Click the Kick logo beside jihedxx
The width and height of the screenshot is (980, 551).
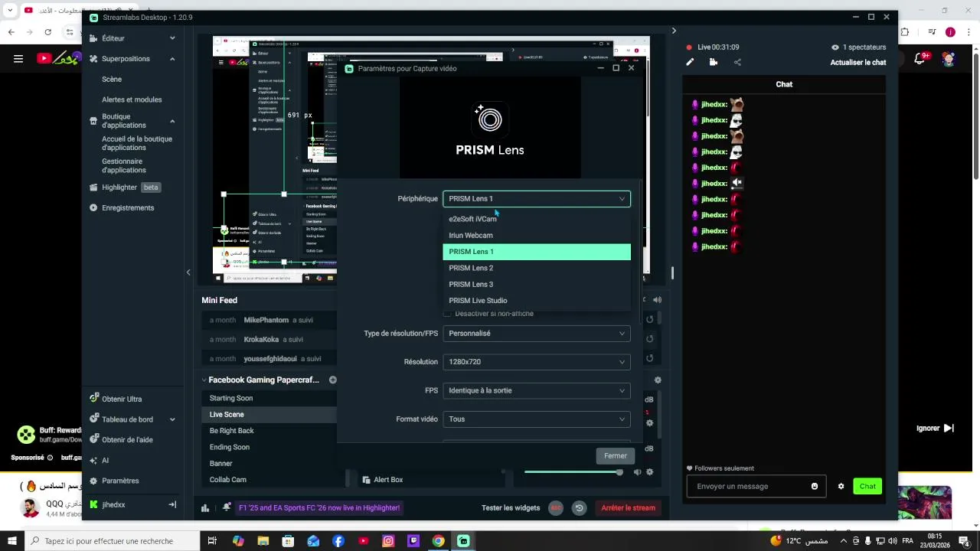(93, 505)
